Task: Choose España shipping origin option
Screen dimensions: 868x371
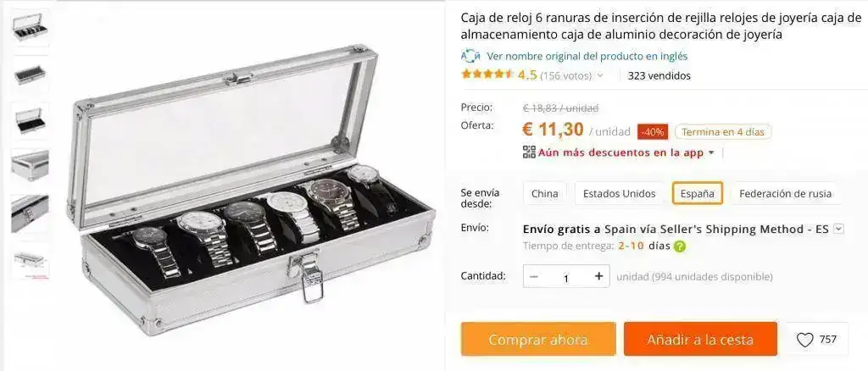Action: click(698, 193)
